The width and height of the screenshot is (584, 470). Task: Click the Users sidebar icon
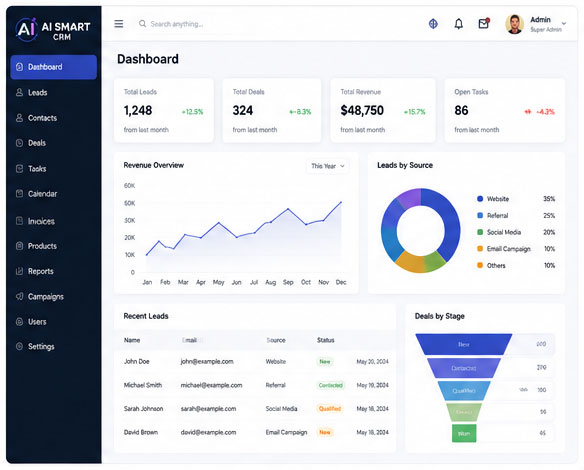tap(19, 321)
